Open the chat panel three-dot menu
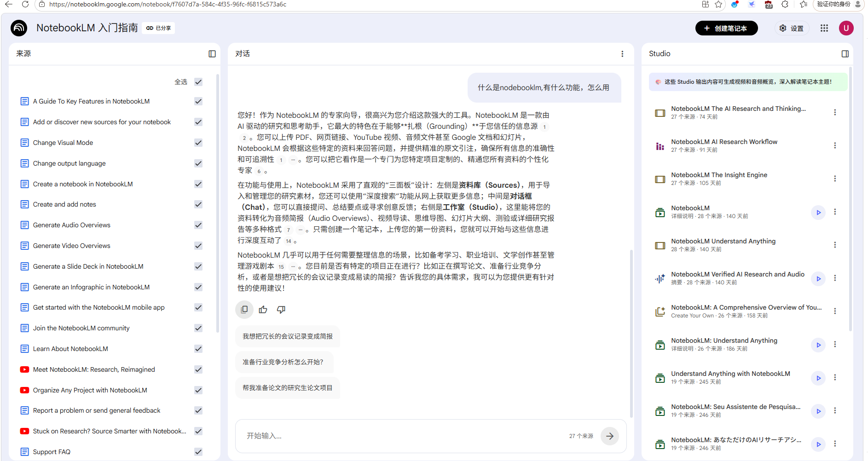The image size is (868, 461). coord(622,54)
